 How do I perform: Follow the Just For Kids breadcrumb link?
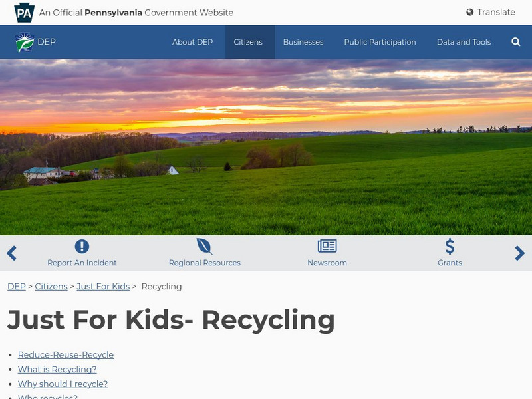(x=103, y=287)
